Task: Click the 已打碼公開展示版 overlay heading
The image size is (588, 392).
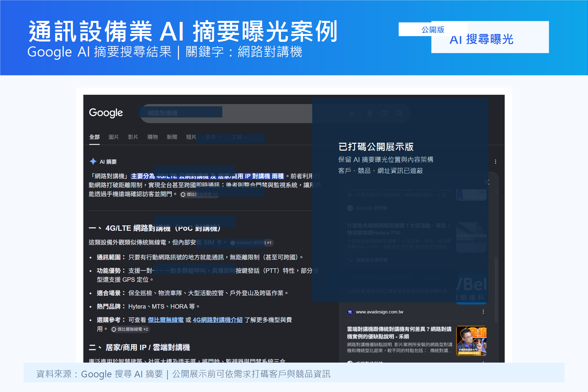Action: coord(376,147)
